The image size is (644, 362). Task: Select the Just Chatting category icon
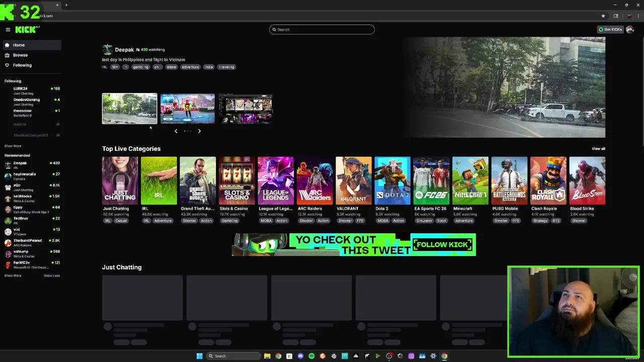[119, 180]
